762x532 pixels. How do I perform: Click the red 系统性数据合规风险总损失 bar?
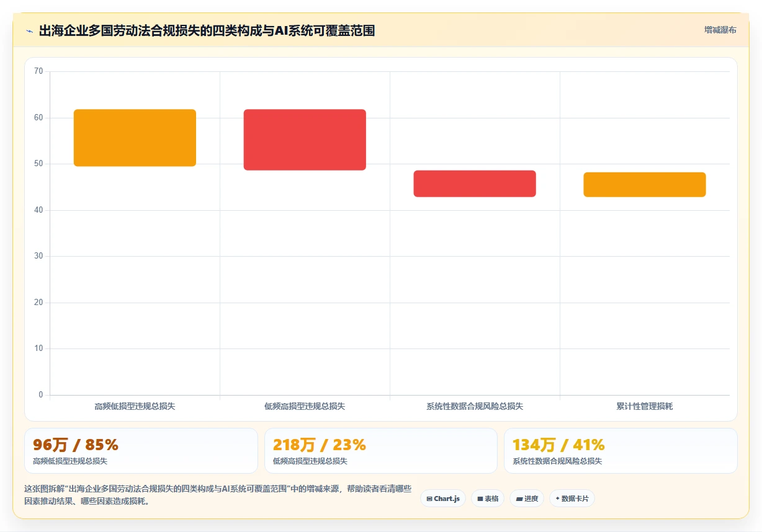pos(475,184)
